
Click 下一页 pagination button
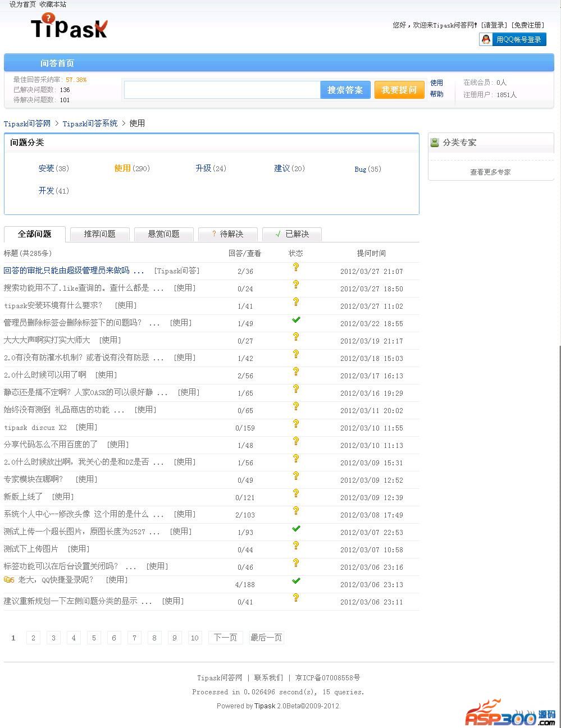point(225,638)
